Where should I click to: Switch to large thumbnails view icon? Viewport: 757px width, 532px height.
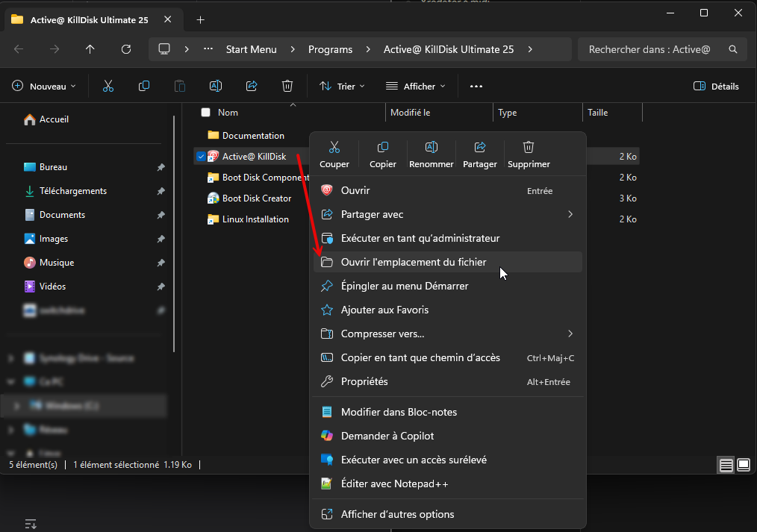pyautogui.click(x=744, y=466)
